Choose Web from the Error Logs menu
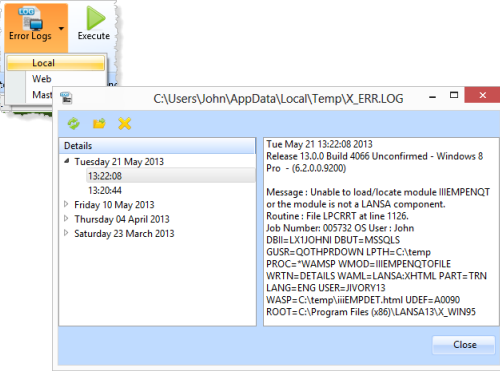The height and width of the screenshot is (372, 500). (x=42, y=79)
